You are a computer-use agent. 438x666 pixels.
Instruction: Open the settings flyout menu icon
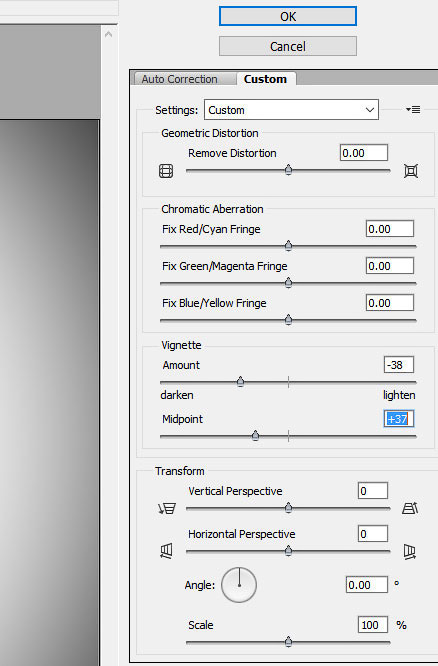pyautogui.click(x=413, y=110)
